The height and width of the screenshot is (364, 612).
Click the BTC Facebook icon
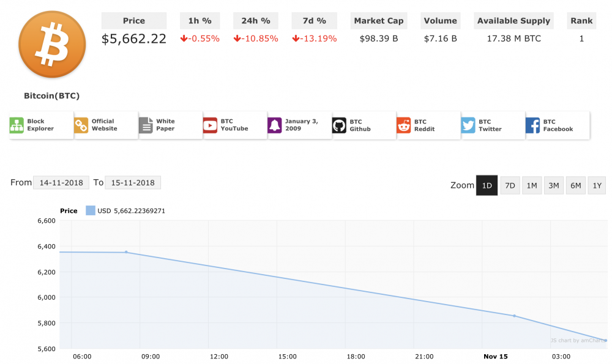533,125
